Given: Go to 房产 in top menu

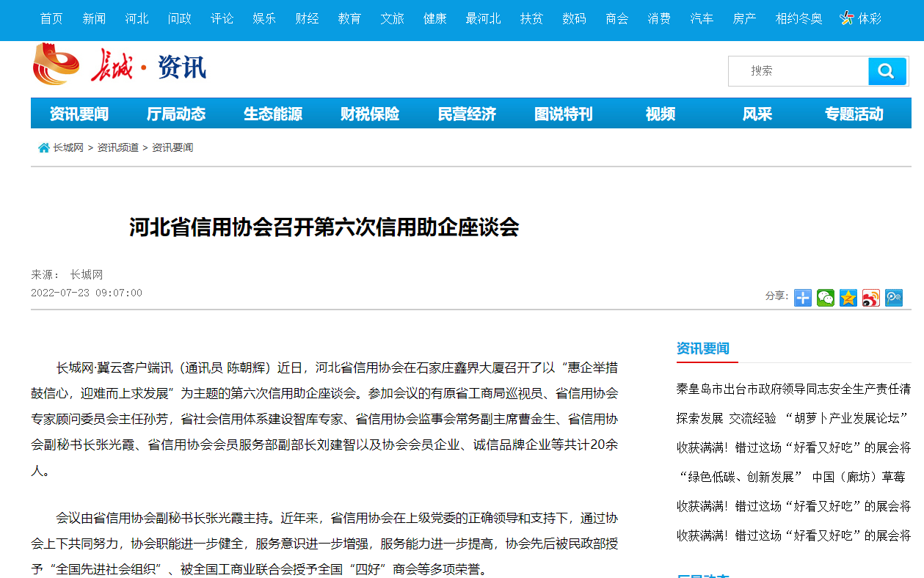Looking at the screenshot, I should (x=744, y=19).
